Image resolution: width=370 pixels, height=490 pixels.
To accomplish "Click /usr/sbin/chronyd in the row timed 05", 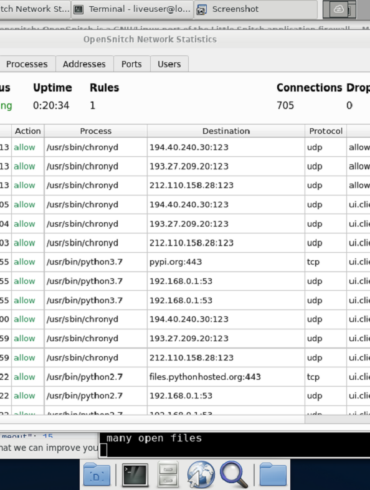I will [82, 205].
